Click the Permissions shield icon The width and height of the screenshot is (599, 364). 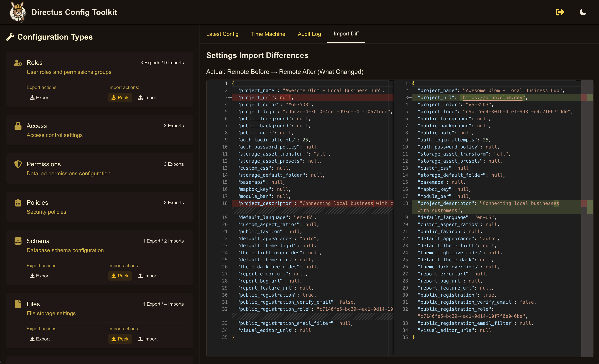click(x=18, y=164)
